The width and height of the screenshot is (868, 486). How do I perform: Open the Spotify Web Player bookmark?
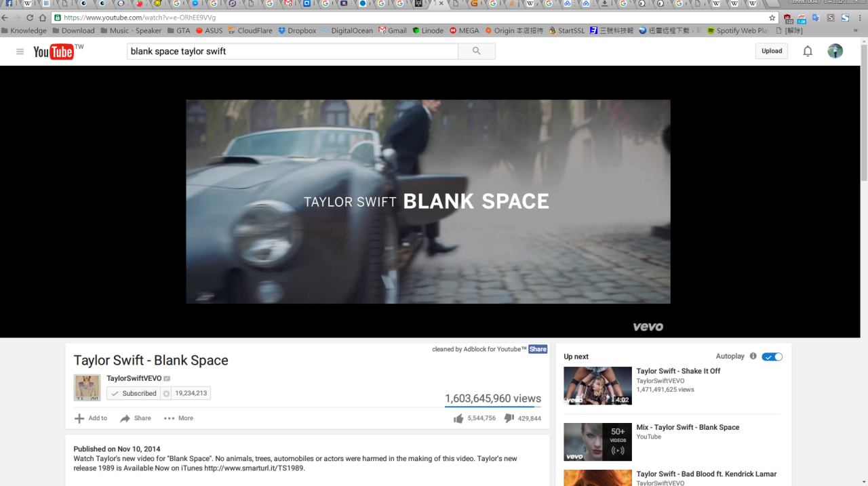tap(737, 31)
